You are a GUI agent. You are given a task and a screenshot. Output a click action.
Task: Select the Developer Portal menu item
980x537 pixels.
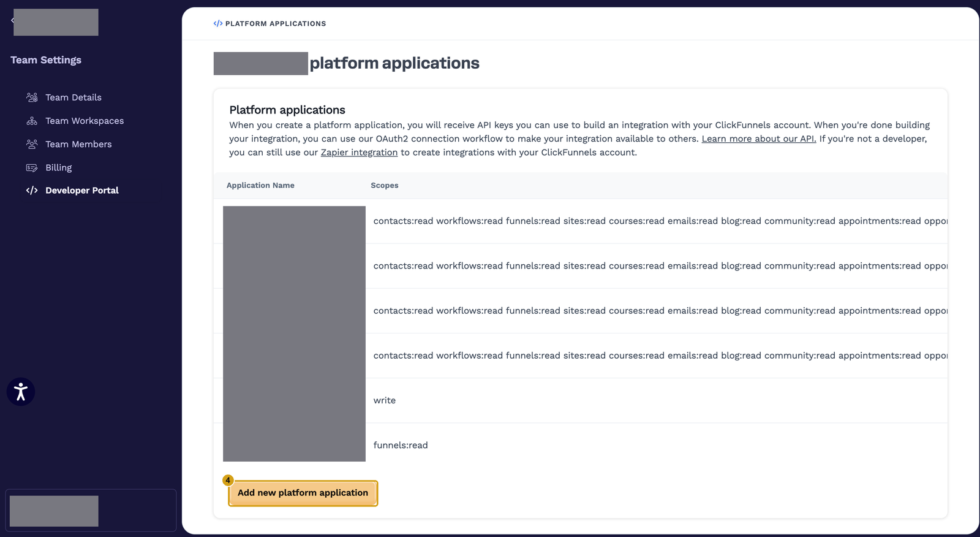pos(82,191)
